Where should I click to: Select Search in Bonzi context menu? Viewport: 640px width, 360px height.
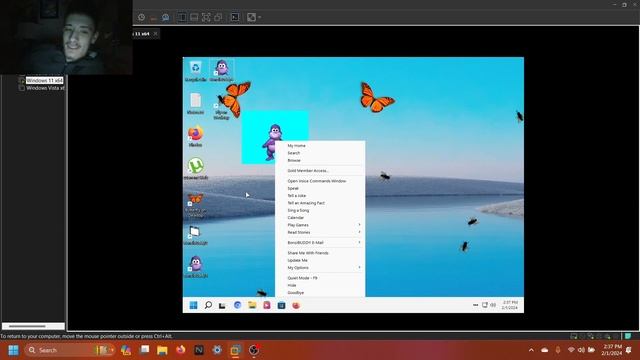coord(293,153)
